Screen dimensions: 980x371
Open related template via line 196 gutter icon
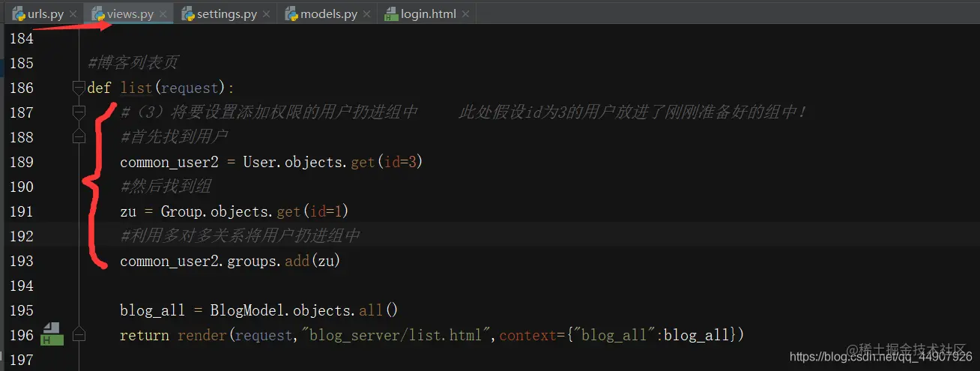pyautogui.click(x=51, y=334)
